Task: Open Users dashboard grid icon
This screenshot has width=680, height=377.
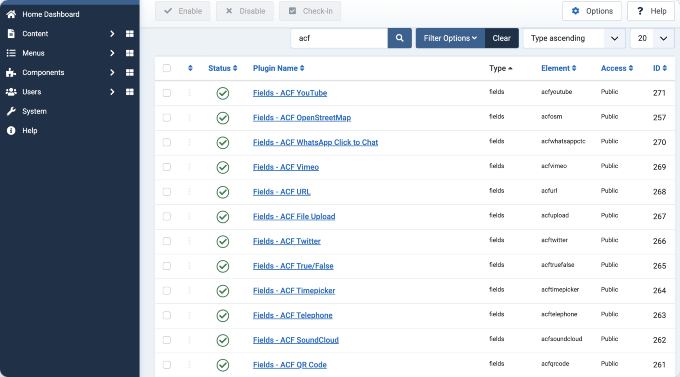Action: tap(130, 92)
